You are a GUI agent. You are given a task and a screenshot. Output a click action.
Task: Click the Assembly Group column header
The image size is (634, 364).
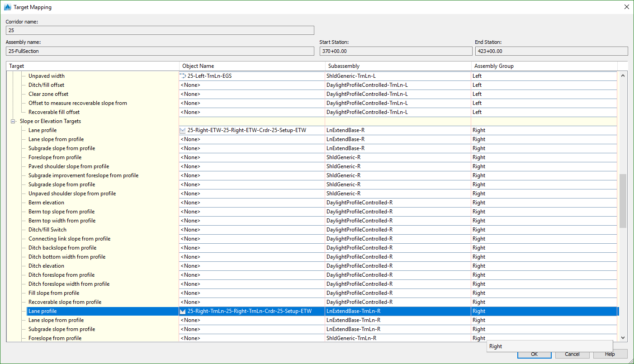(x=544, y=66)
